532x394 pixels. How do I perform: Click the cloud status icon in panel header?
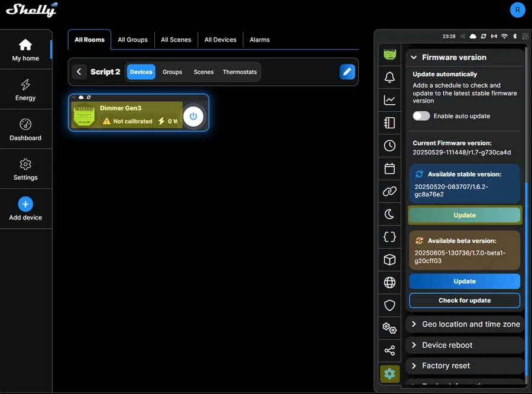473,36
